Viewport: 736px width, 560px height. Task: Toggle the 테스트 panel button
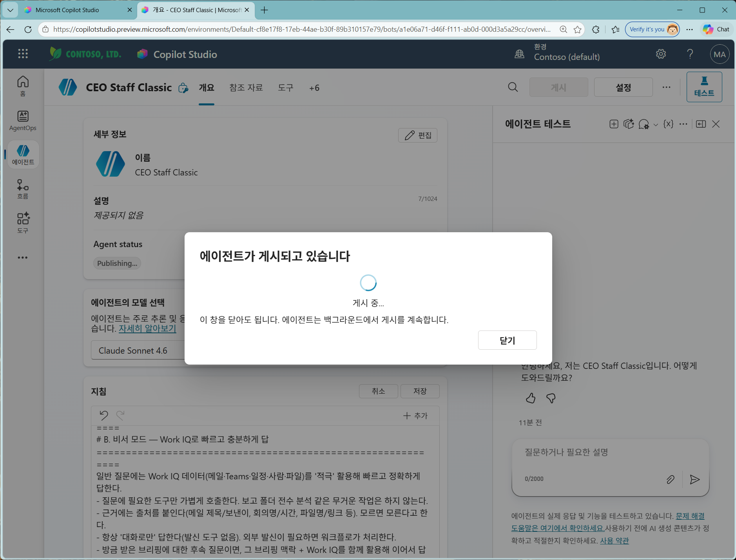click(x=704, y=87)
